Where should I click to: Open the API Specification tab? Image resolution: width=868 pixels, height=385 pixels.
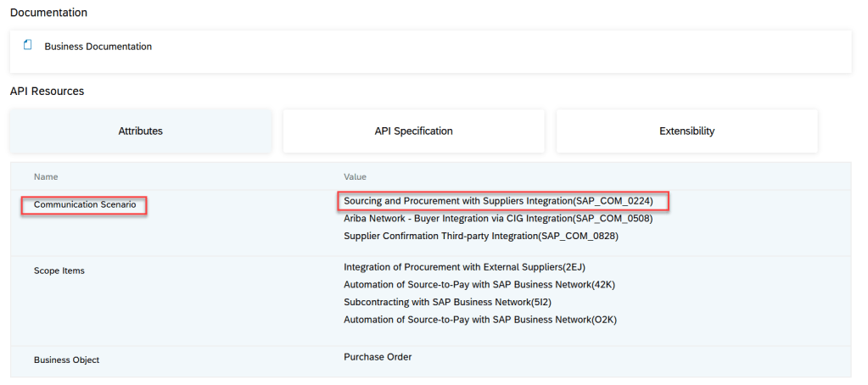(413, 131)
